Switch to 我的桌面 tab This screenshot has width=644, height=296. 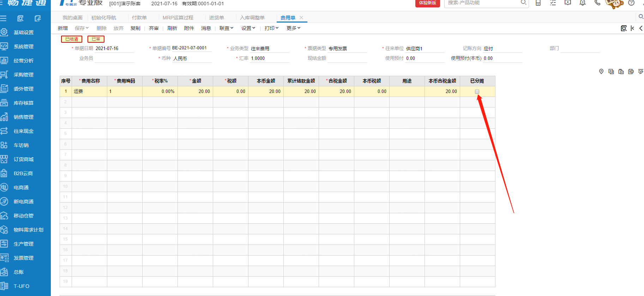point(73,18)
